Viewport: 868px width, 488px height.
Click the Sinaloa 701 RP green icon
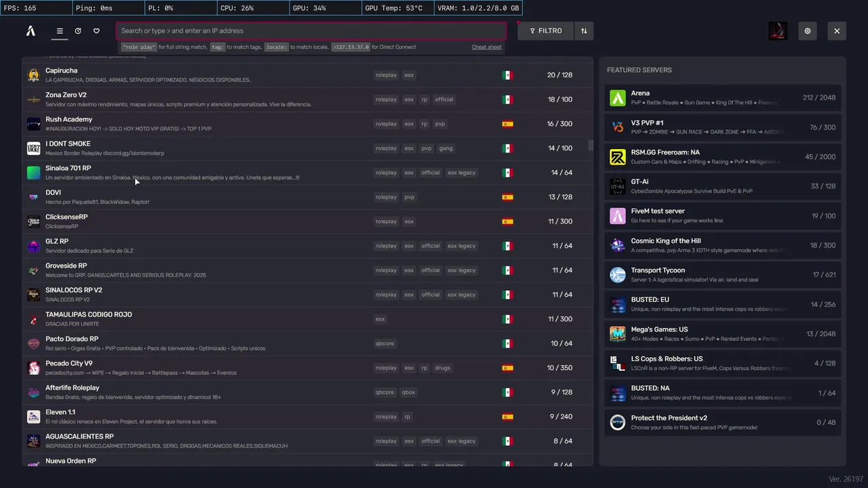coord(33,173)
